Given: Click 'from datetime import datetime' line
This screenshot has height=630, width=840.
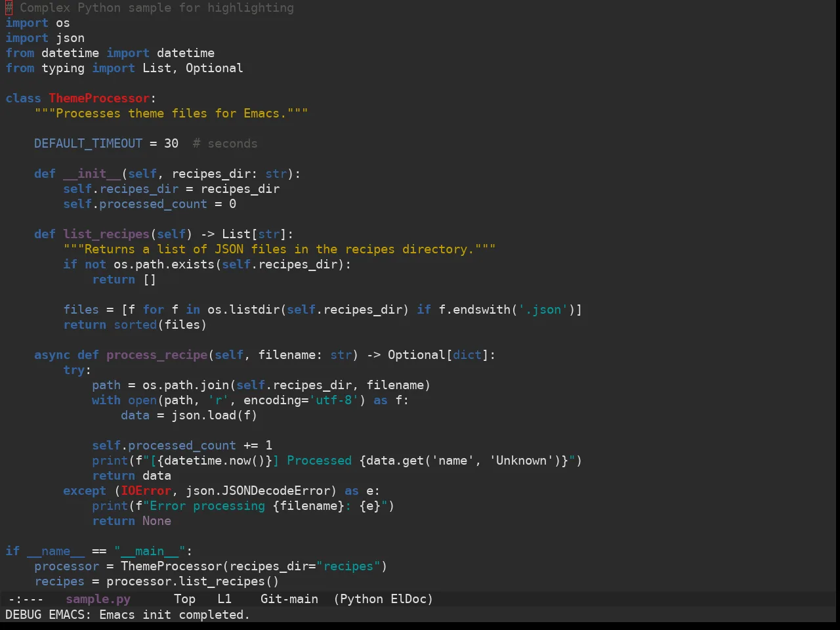Looking at the screenshot, I should [110, 53].
